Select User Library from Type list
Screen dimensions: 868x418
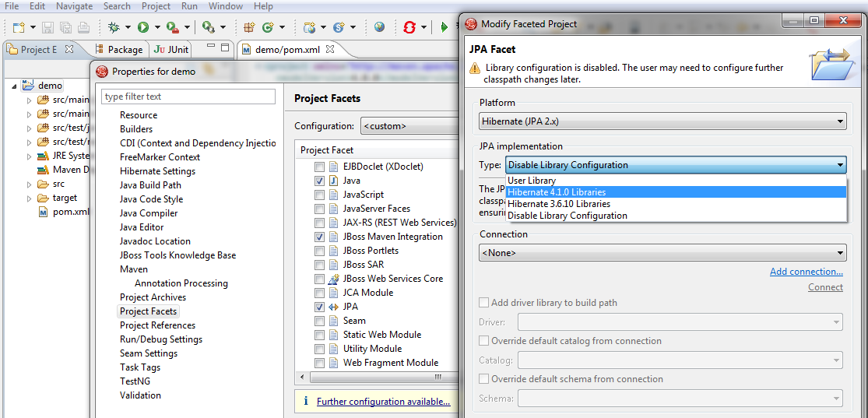[676, 181]
